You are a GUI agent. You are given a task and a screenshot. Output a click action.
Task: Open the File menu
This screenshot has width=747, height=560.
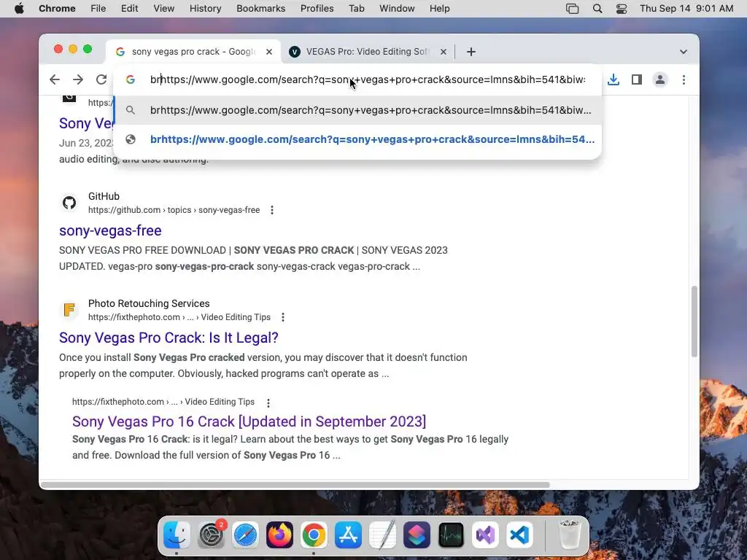pos(98,9)
